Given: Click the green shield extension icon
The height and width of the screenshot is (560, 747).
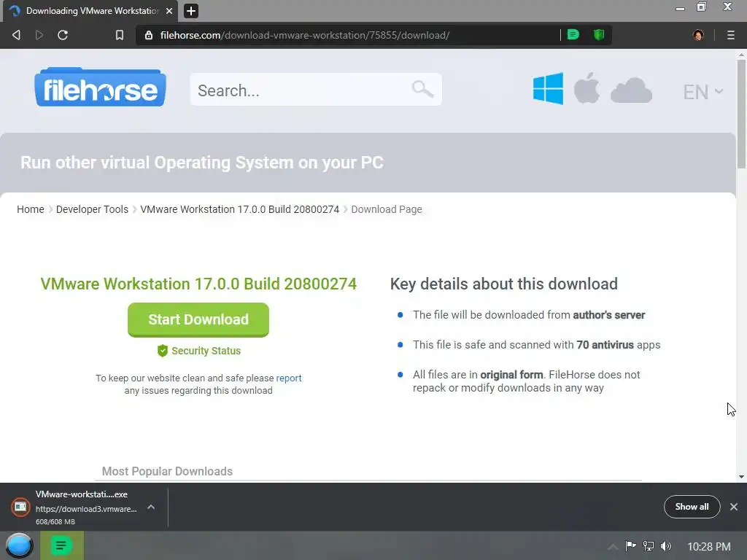Looking at the screenshot, I should click(x=599, y=34).
